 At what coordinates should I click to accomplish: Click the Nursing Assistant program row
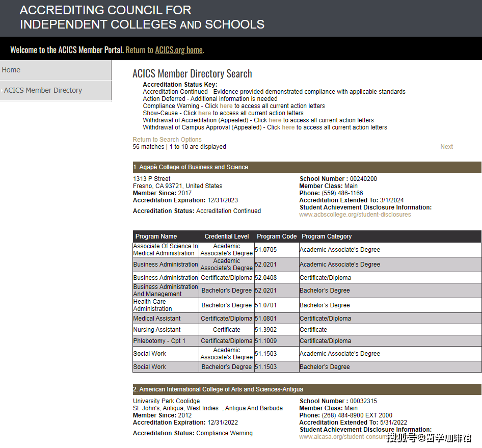[x=157, y=330]
